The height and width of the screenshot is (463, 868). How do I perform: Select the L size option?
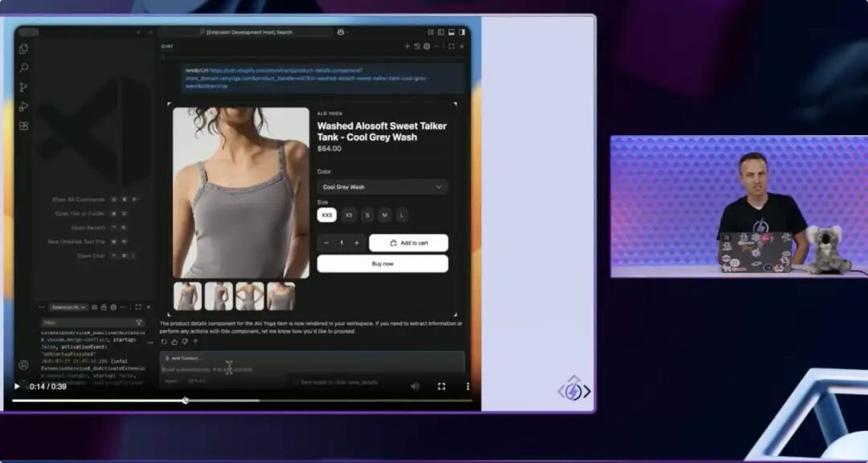(402, 215)
